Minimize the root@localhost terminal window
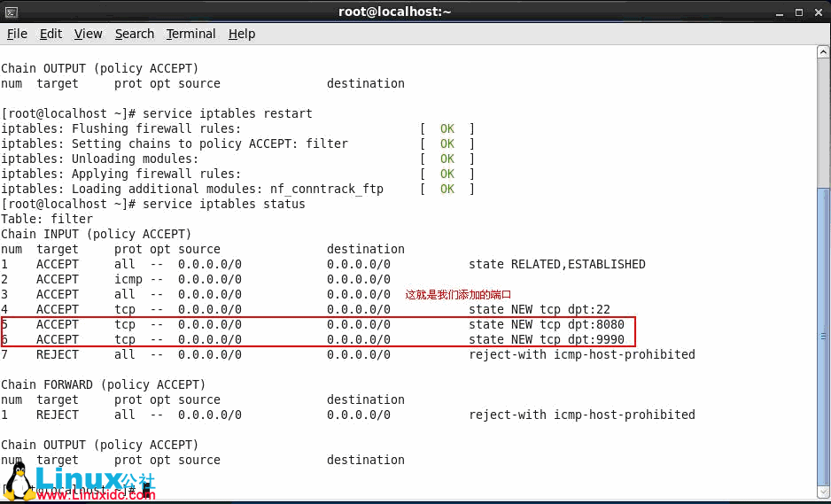The image size is (831, 504). coord(779,12)
